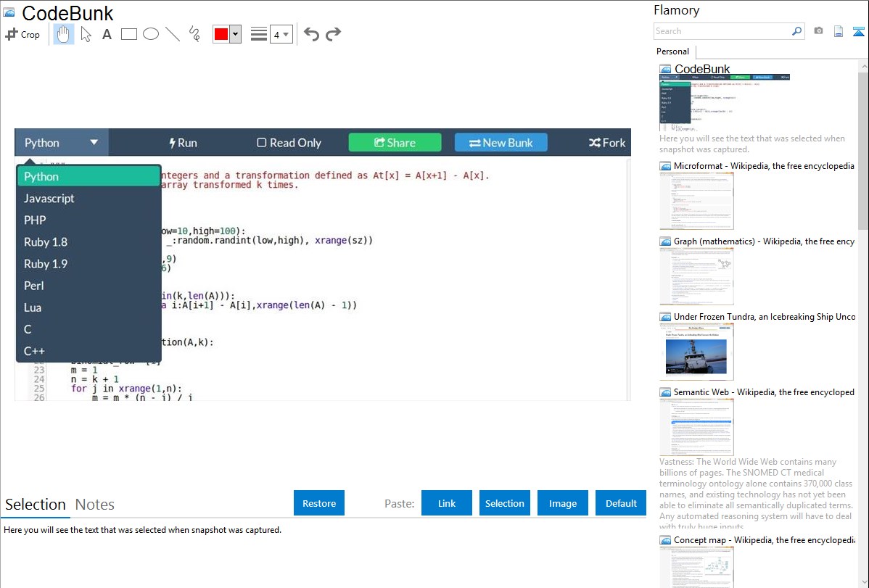Select the Crop tool
Image resolution: width=869 pixels, height=588 pixels.
pyautogui.click(x=22, y=34)
